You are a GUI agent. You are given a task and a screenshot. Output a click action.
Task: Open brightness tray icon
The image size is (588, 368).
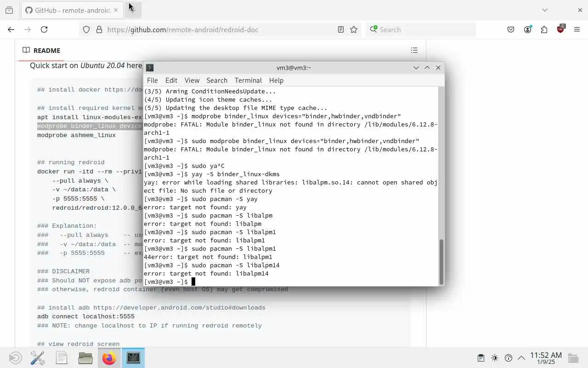point(495,358)
